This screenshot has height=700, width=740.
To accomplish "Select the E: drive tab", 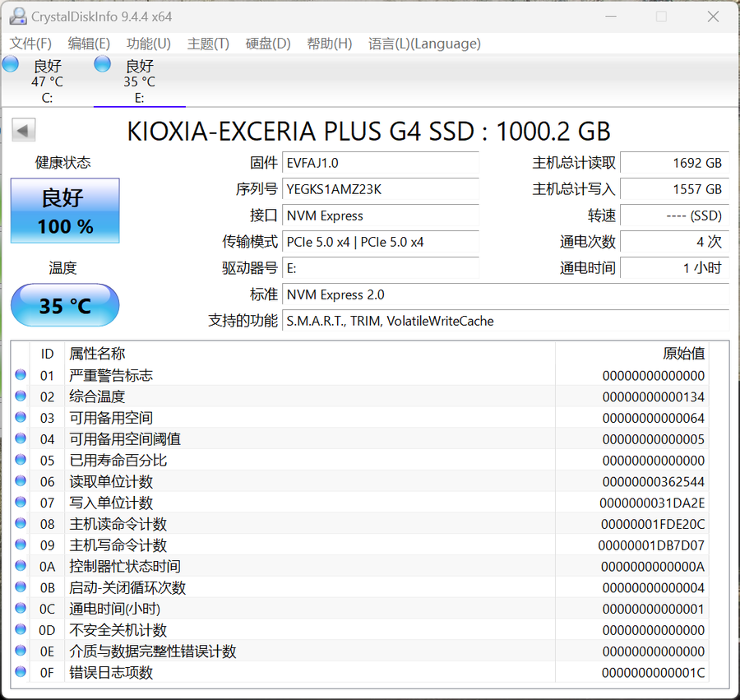I will coord(139,81).
